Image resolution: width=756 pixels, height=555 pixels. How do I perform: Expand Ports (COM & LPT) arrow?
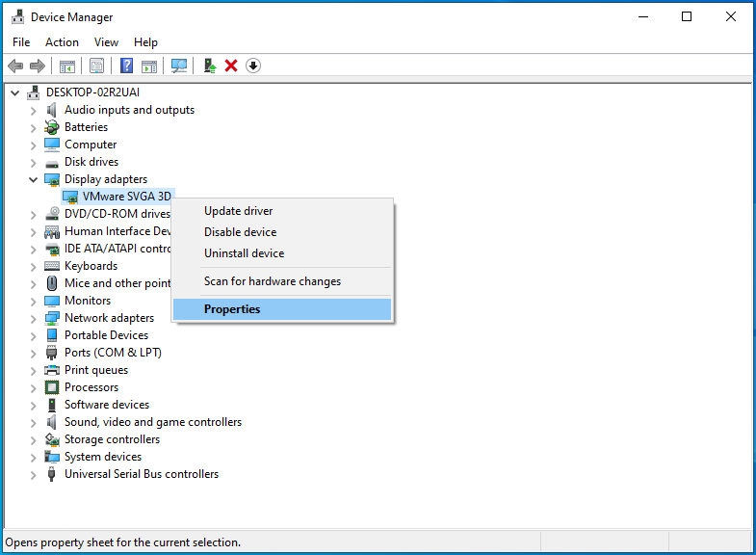point(33,354)
